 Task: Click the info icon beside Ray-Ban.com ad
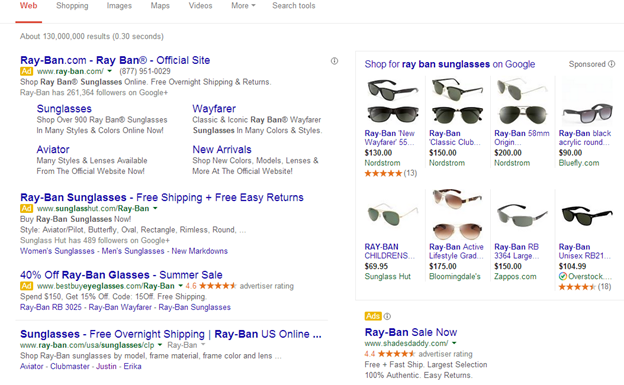pos(334,61)
